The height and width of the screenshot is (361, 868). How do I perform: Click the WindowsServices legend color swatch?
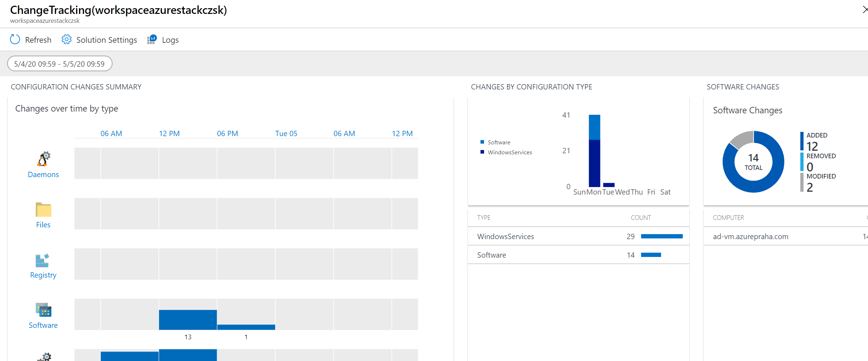pyautogui.click(x=482, y=152)
